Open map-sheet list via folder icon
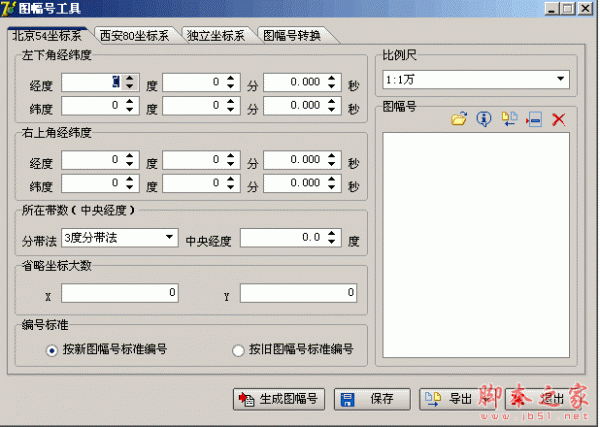 pos(459,119)
